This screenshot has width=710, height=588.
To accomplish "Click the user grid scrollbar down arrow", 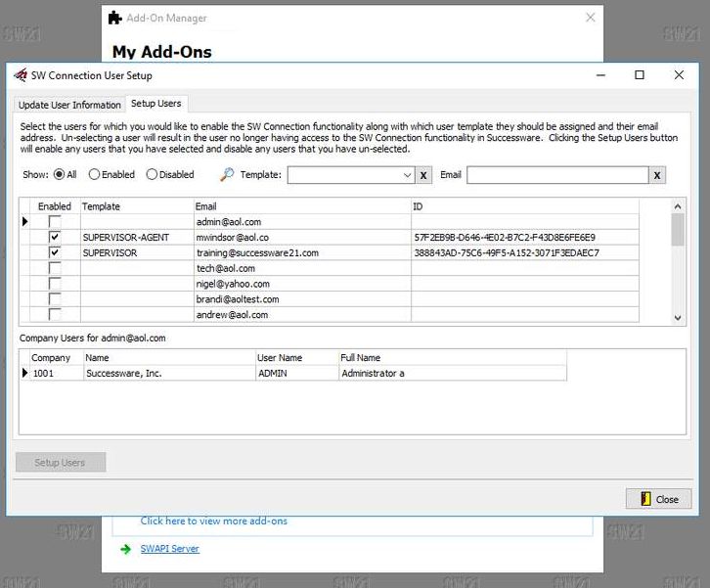I will coord(678,318).
